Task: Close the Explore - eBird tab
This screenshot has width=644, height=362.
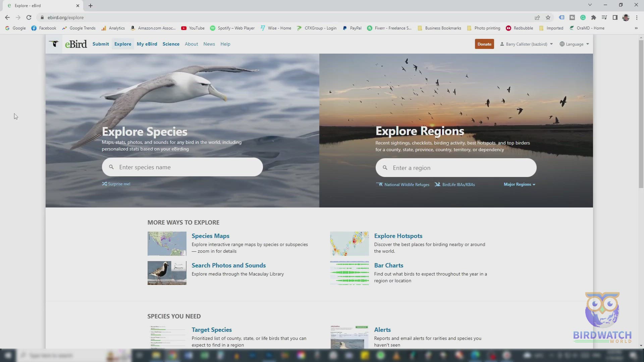Action: pyautogui.click(x=78, y=6)
